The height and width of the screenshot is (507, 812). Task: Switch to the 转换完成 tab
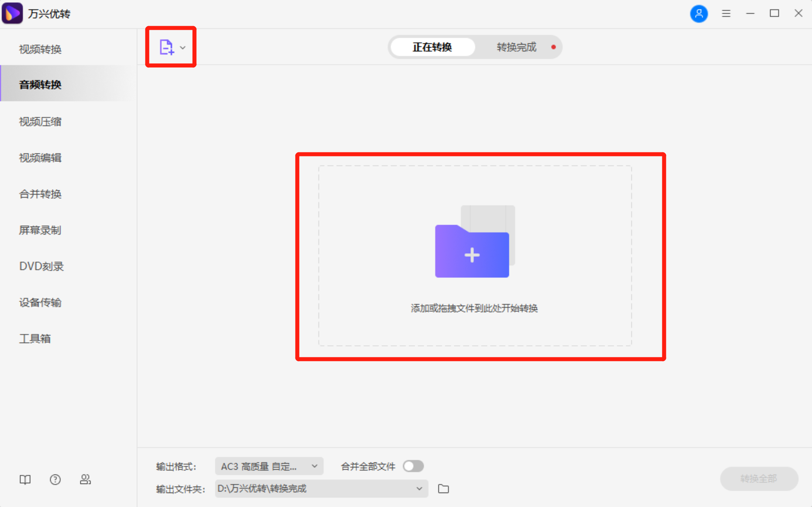coord(516,47)
